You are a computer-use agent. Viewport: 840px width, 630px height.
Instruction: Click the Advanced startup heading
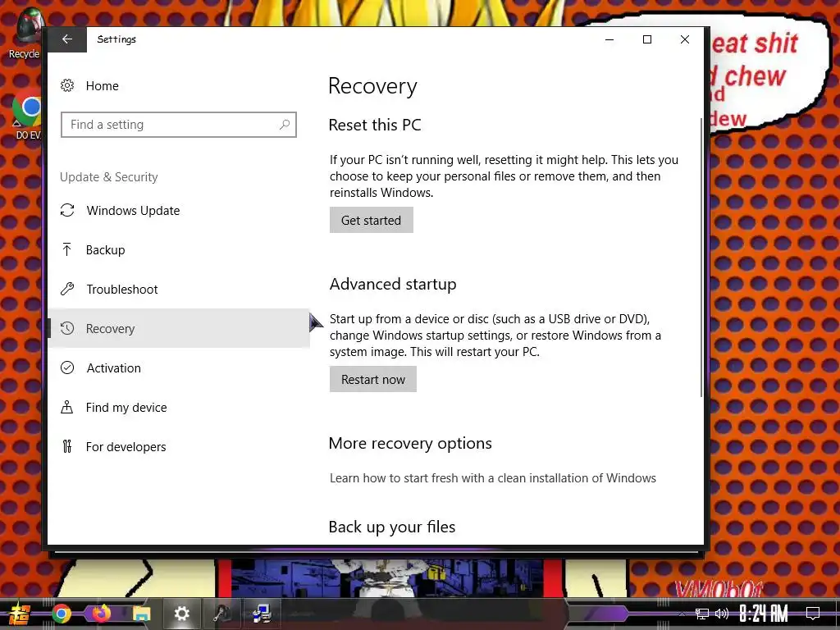click(x=393, y=284)
